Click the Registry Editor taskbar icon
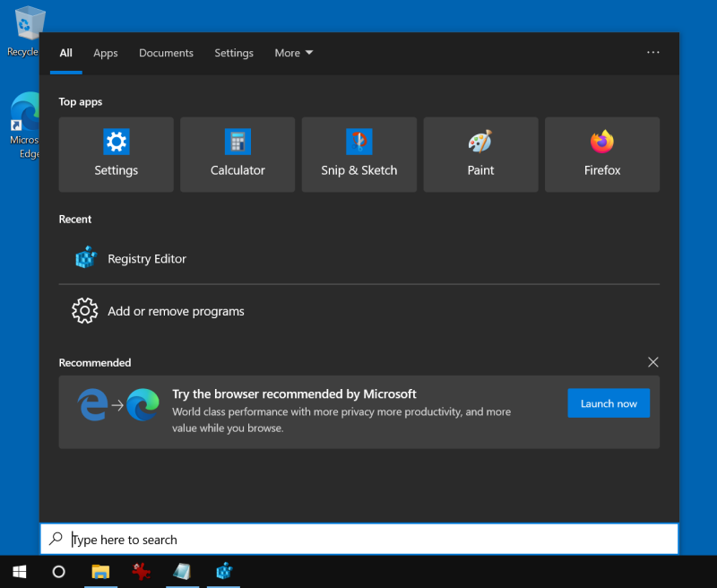Image resolution: width=717 pixels, height=588 pixels. pyautogui.click(x=224, y=571)
